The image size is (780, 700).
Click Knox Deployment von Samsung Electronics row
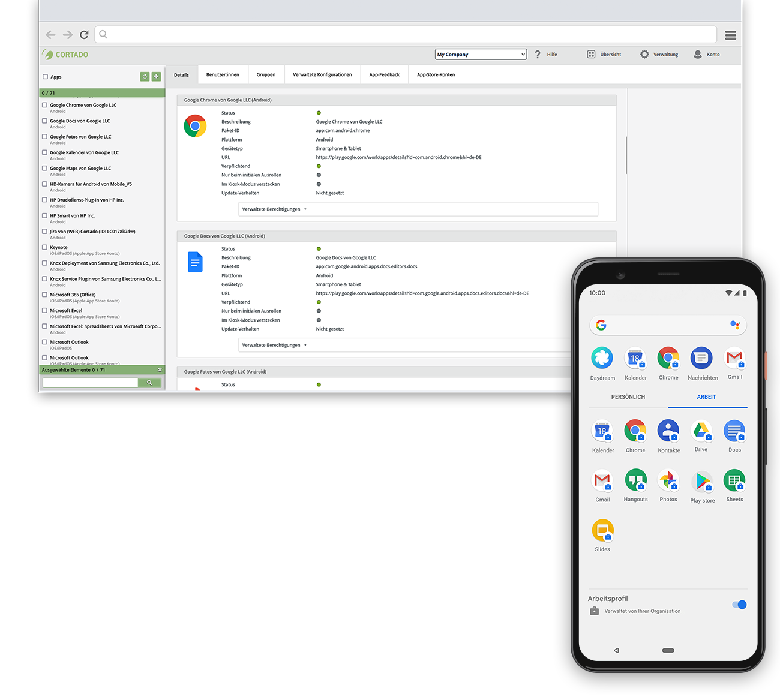[x=102, y=266]
